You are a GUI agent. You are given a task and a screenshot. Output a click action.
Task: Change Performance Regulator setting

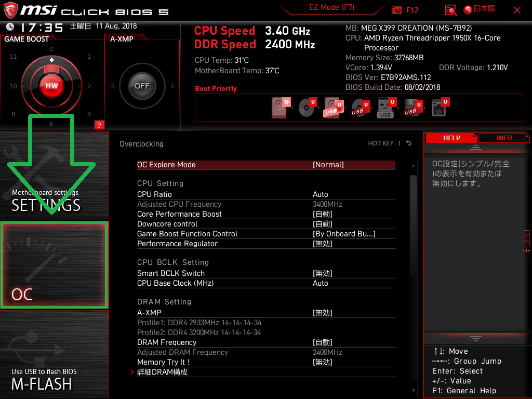(x=266, y=244)
